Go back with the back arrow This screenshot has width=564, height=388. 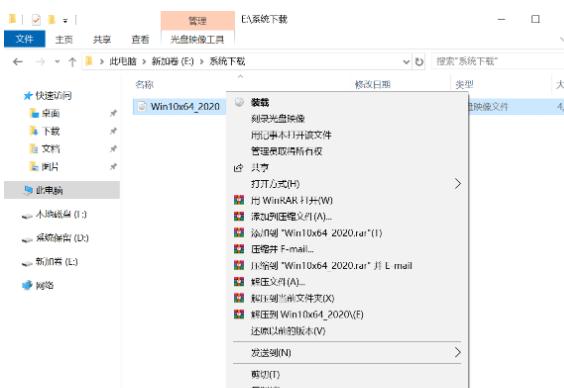pos(18,62)
